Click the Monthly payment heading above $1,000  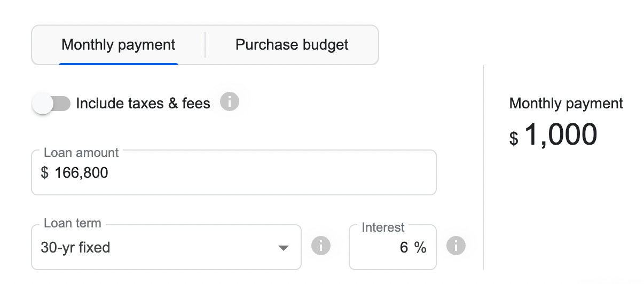click(x=566, y=104)
